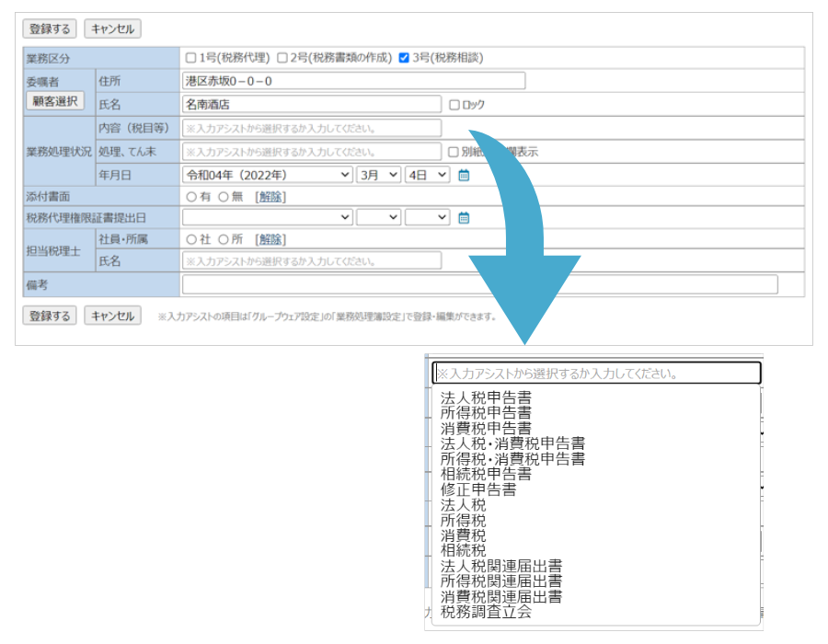Click the bottom キャンセル button
This screenshot has height=644, width=828.
(112, 316)
